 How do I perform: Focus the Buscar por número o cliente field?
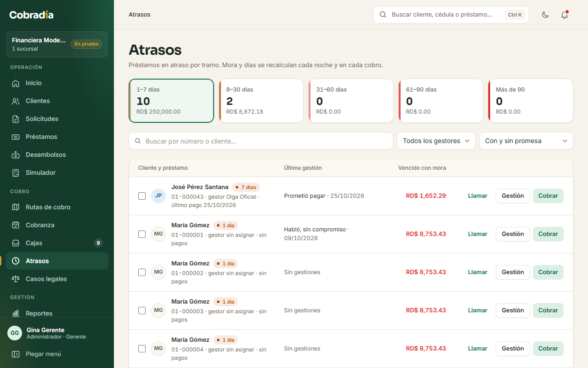261,141
